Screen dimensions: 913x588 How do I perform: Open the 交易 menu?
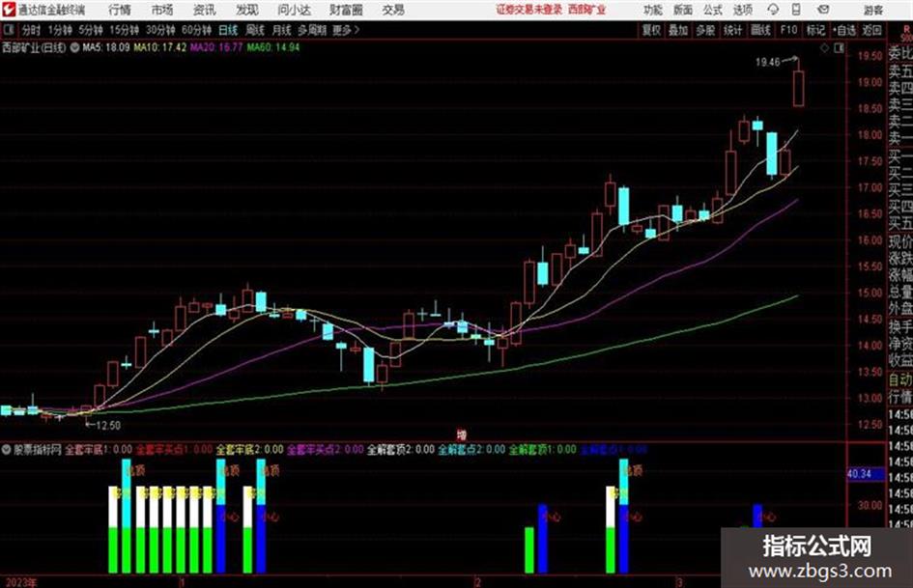click(393, 10)
